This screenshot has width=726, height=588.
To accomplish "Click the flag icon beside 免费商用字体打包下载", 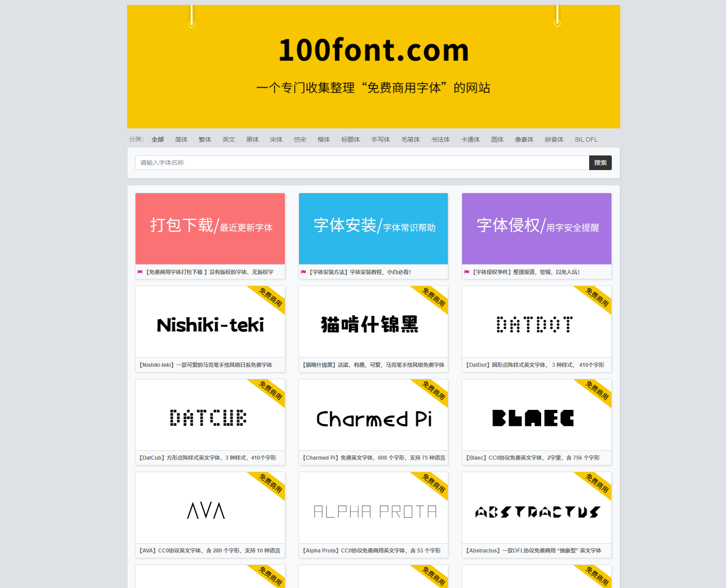I will point(140,272).
